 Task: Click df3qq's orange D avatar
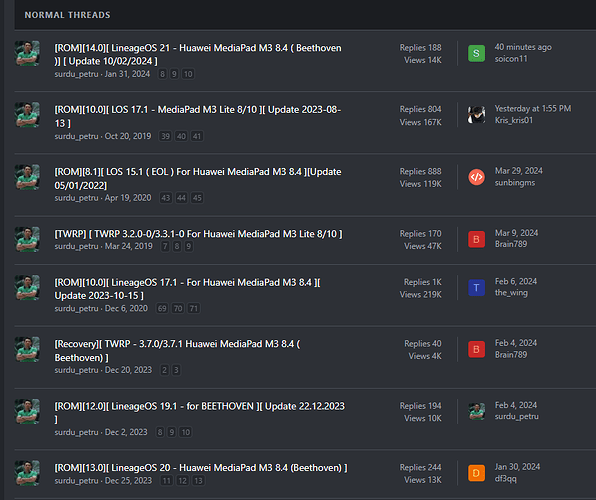[x=476, y=473]
